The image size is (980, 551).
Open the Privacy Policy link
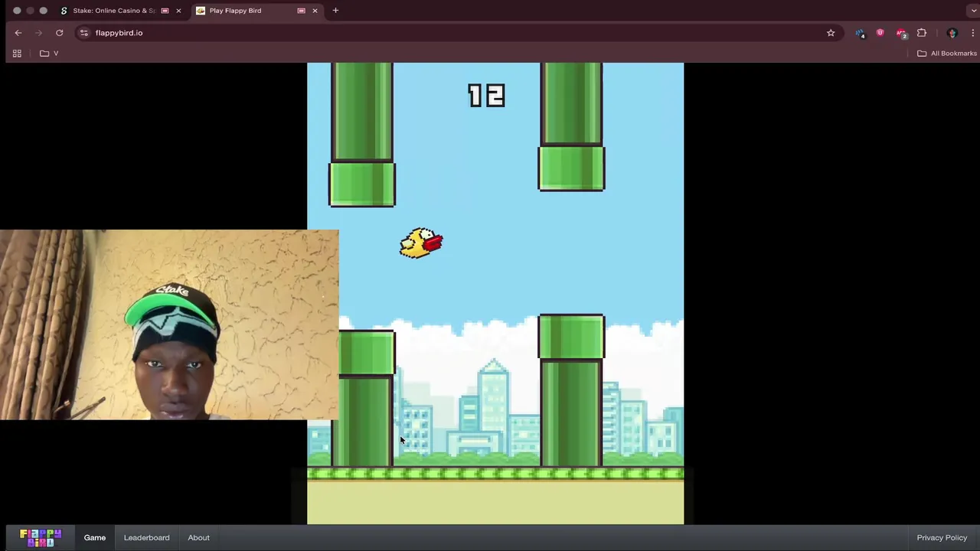[x=942, y=537]
